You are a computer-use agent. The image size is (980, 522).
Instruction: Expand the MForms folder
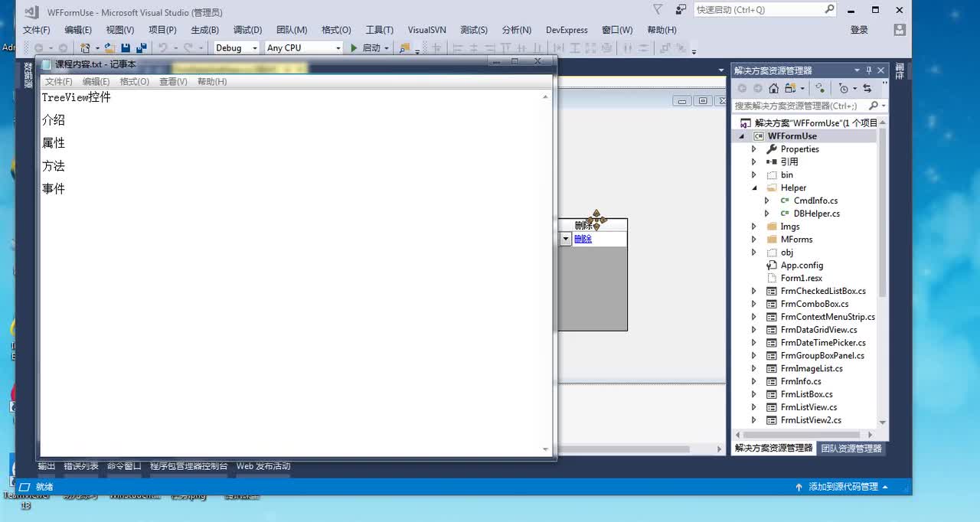coord(754,240)
